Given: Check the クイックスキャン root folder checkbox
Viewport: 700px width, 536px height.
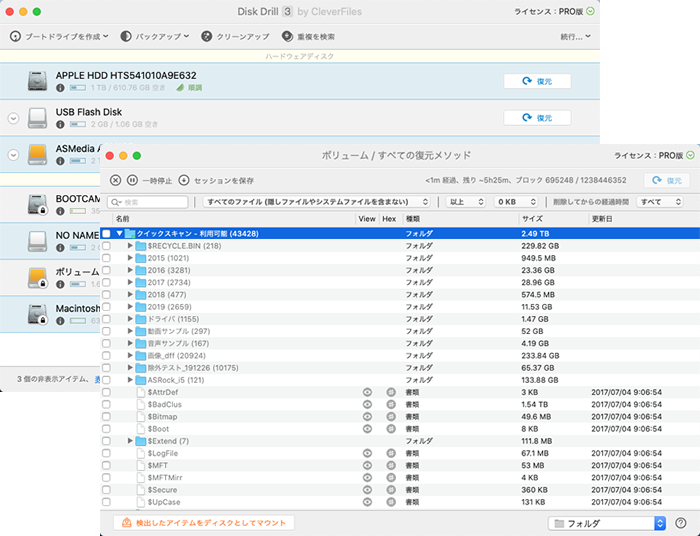Looking at the screenshot, I should [x=106, y=234].
